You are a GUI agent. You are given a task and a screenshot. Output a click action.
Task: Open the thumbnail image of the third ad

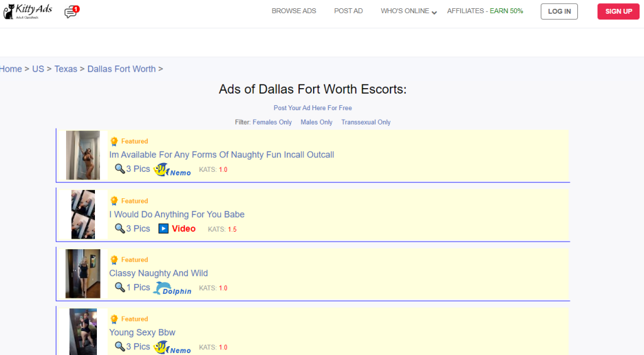82,273
